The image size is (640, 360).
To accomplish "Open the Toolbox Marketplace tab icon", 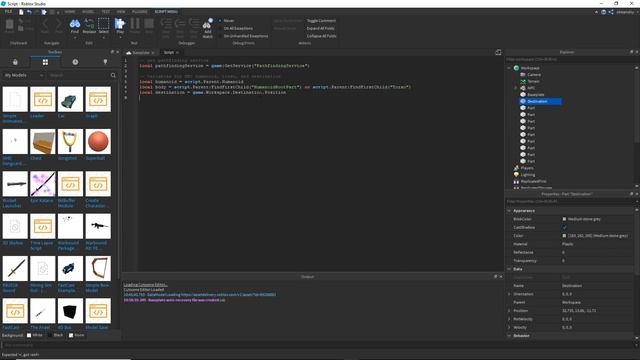I will [15, 62].
